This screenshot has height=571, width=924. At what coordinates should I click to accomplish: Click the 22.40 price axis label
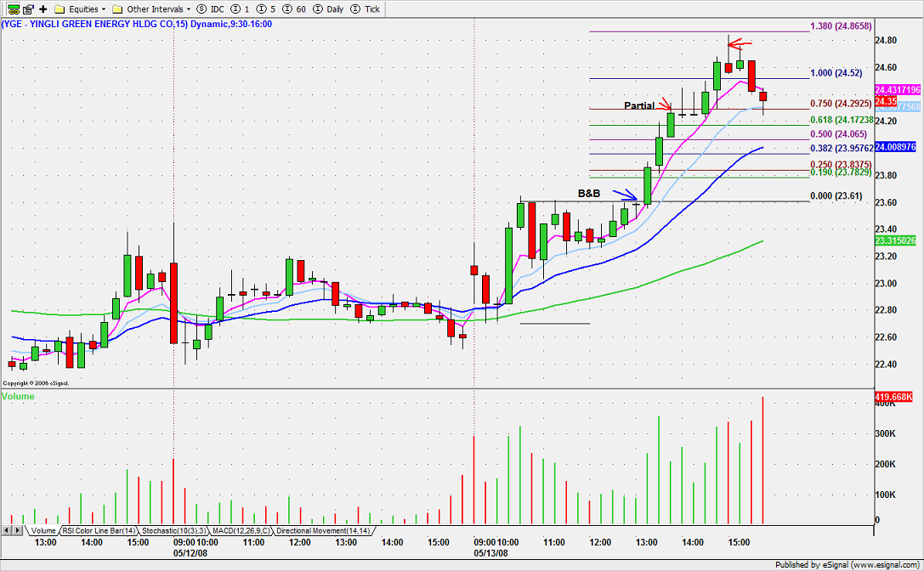coord(886,365)
